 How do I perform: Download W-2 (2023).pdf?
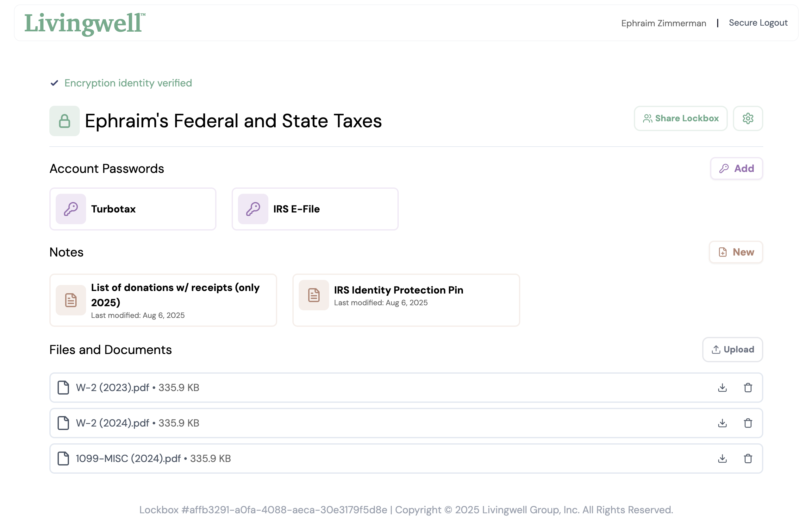[x=722, y=388]
